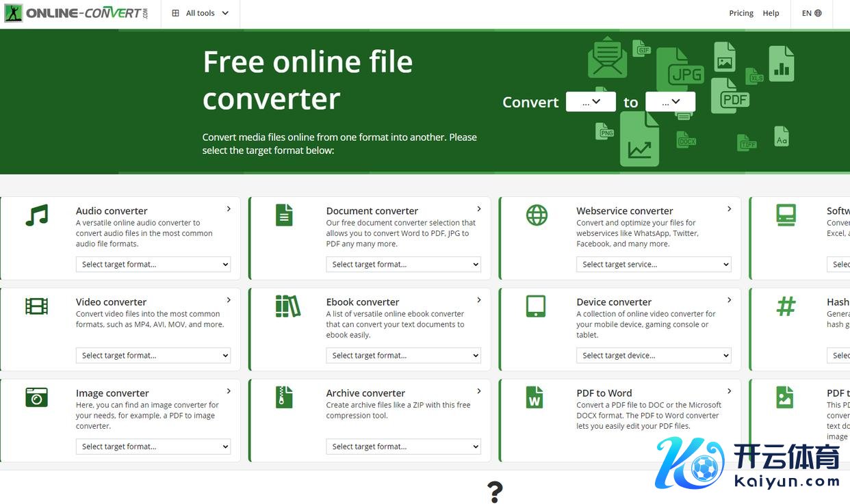Click the Hash generator hashtag icon
This screenshot has height=504, width=850.
coord(786,306)
